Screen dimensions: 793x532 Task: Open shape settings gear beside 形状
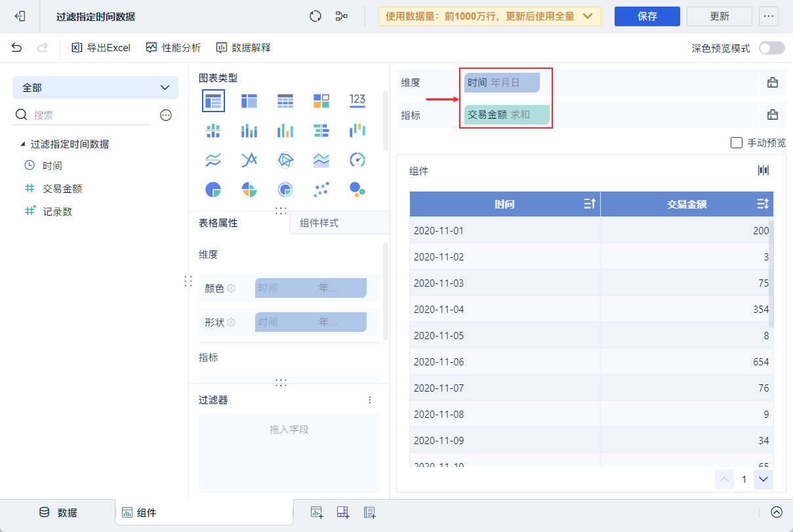(x=231, y=322)
